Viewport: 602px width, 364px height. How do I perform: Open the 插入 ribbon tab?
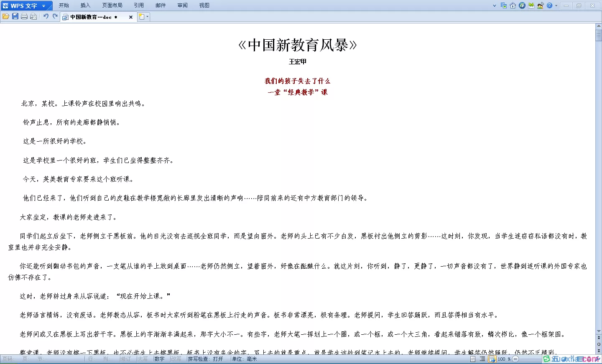pos(85,5)
